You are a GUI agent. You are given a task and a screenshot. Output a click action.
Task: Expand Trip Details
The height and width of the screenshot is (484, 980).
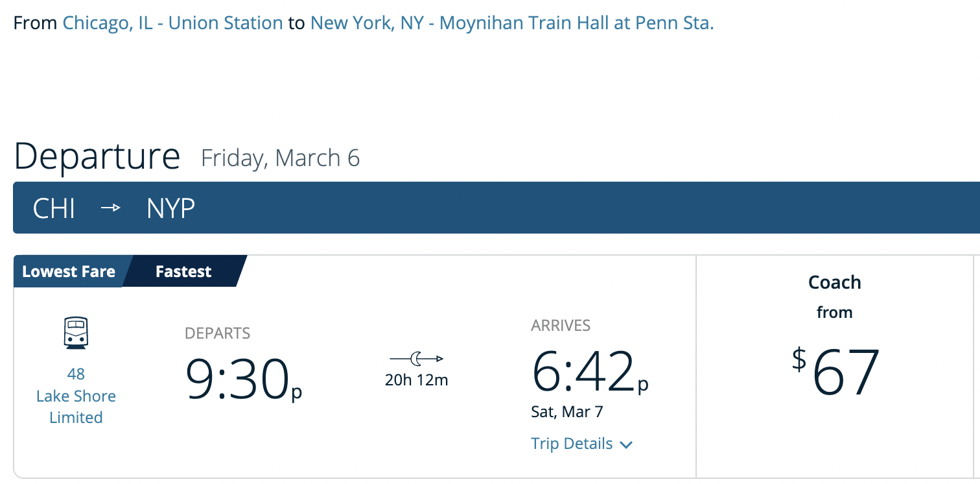click(x=581, y=444)
